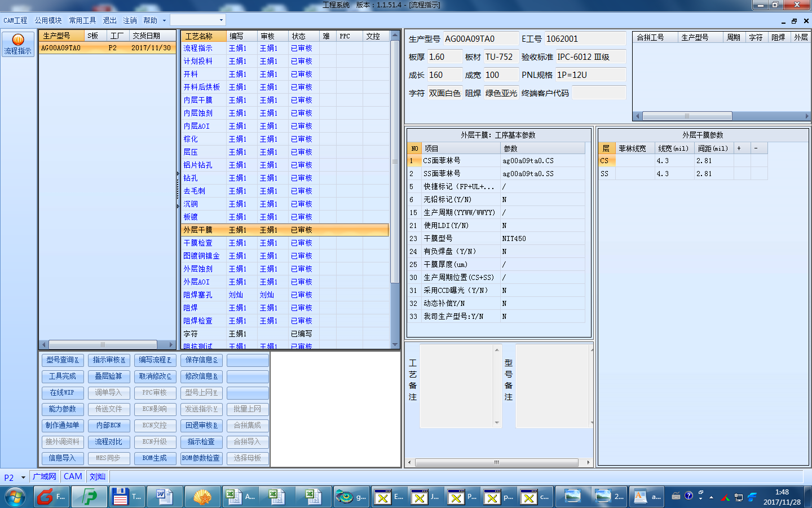The height and width of the screenshot is (508, 812).
Task: Switch to the red G app in taskbar
Action: pos(52,497)
